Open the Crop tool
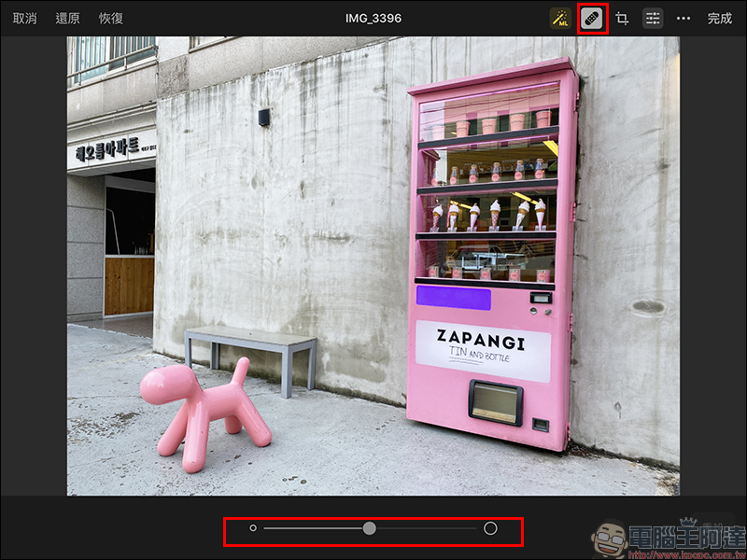747x560 pixels. [x=622, y=19]
